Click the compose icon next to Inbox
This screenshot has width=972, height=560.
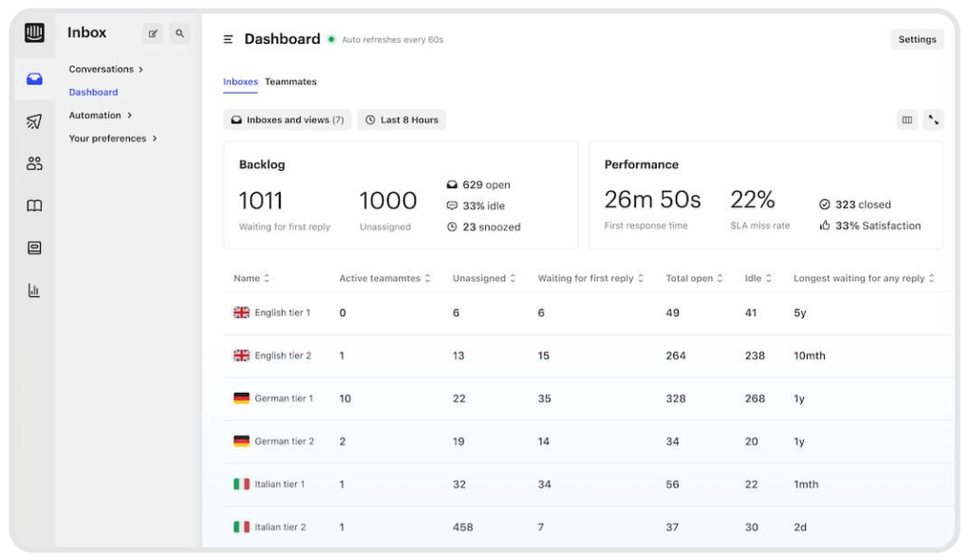pos(153,32)
